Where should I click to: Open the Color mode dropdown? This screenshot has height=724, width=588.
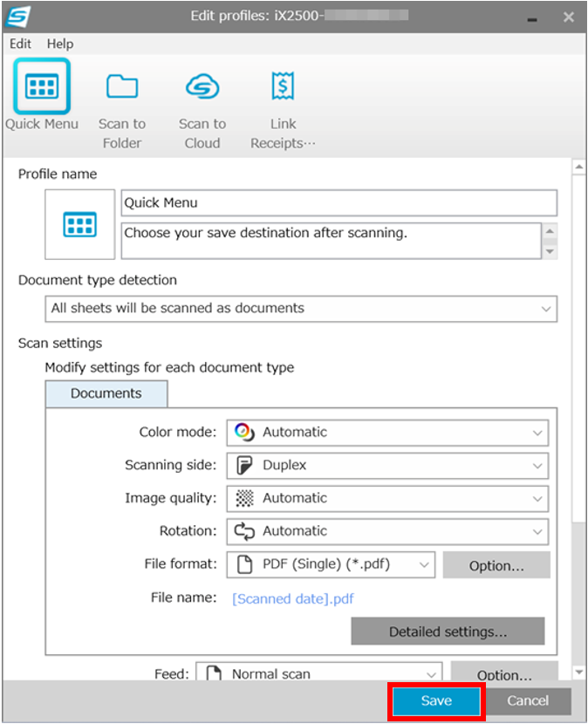pos(387,433)
